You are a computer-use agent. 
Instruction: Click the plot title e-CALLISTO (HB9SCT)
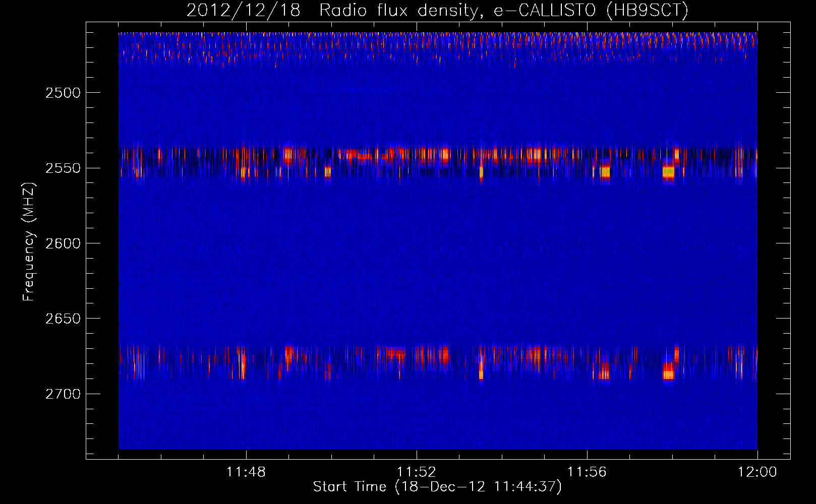click(591, 11)
